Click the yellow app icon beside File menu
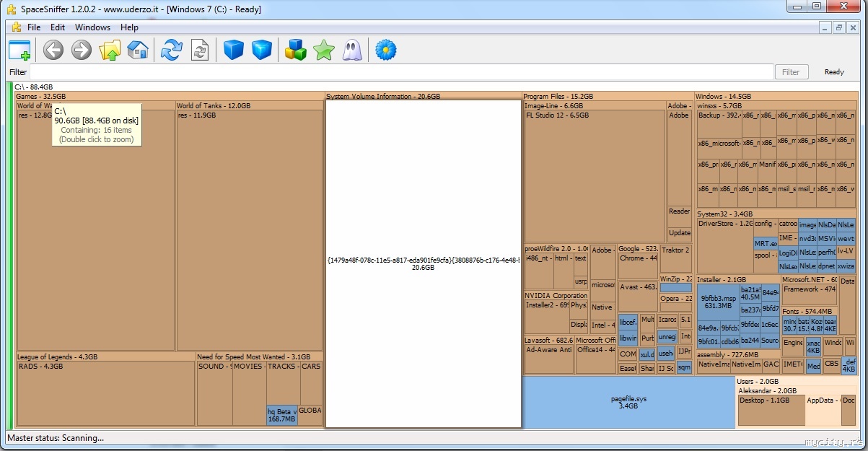This screenshot has height=451, width=868. pyautogui.click(x=16, y=27)
